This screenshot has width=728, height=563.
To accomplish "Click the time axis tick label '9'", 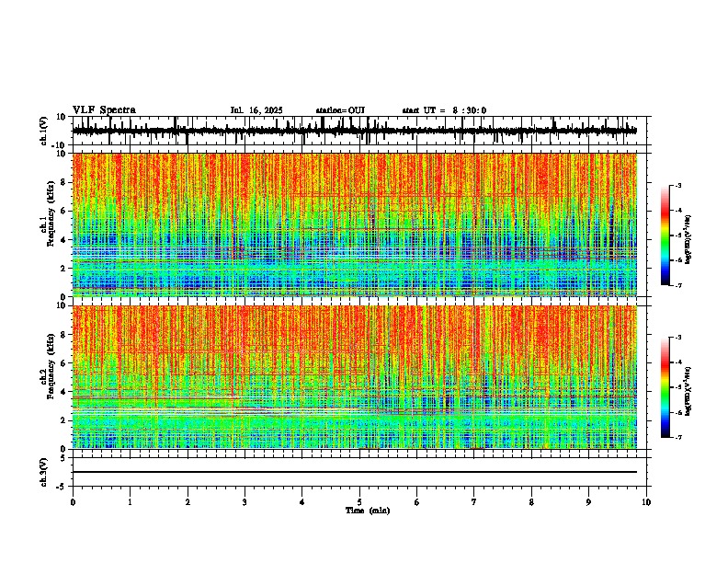I will pyautogui.click(x=588, y=502).
